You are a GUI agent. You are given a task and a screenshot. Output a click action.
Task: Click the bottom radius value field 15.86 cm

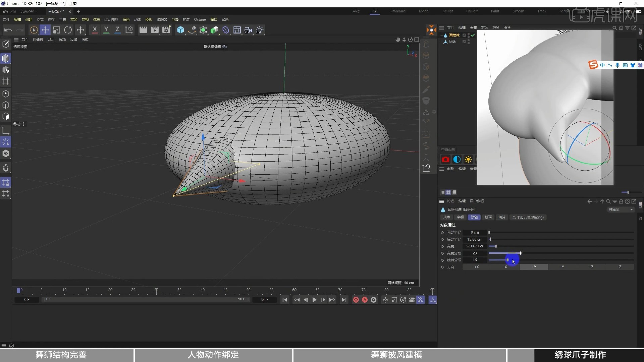click(475, 239)
